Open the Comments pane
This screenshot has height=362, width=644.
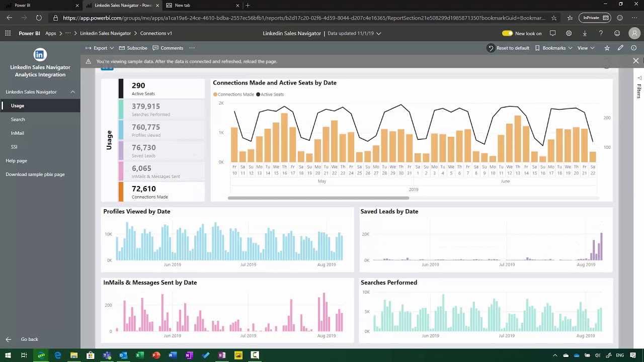168,48
